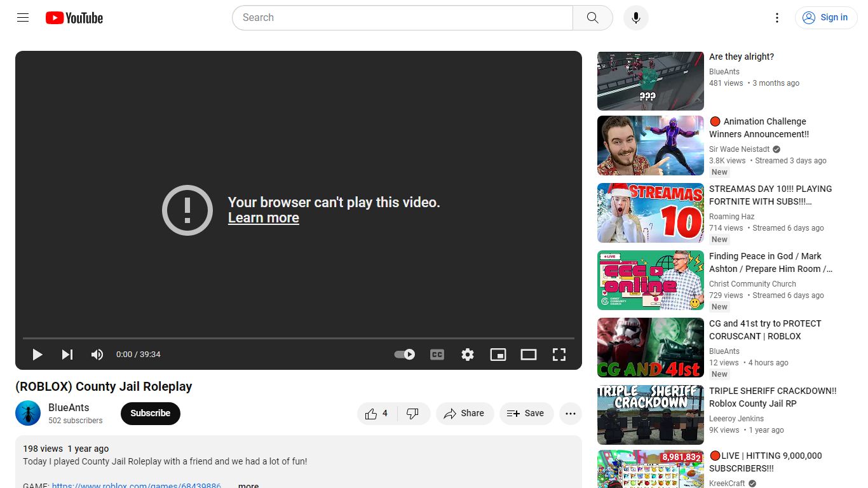Toggle the autoplay switch

click(x=405, y=355)
